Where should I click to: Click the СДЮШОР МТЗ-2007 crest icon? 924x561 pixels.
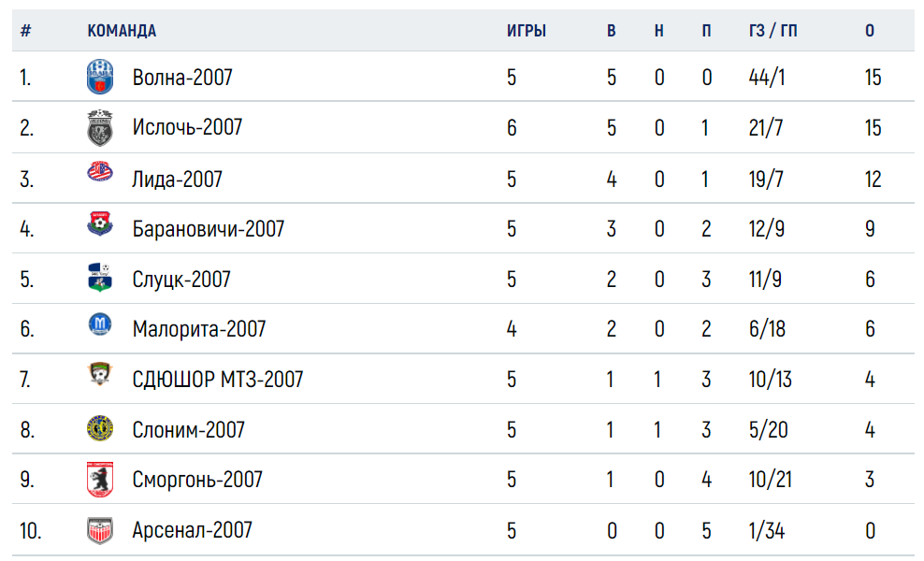coord(100,374)
